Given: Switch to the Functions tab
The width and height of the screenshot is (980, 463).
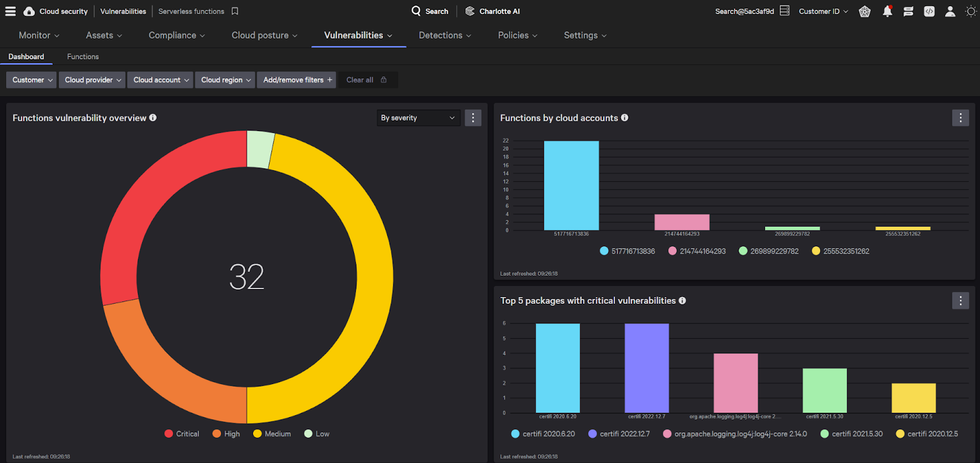Looking at the screenshot, I should (83, 56).
